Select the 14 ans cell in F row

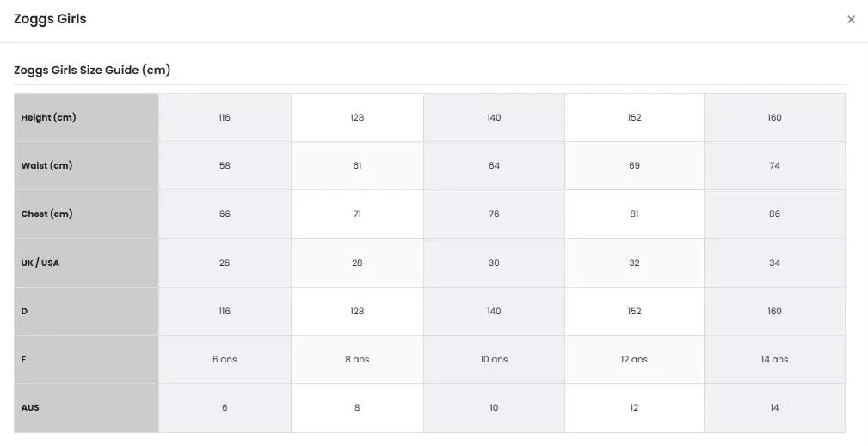(x=774, y=360)
